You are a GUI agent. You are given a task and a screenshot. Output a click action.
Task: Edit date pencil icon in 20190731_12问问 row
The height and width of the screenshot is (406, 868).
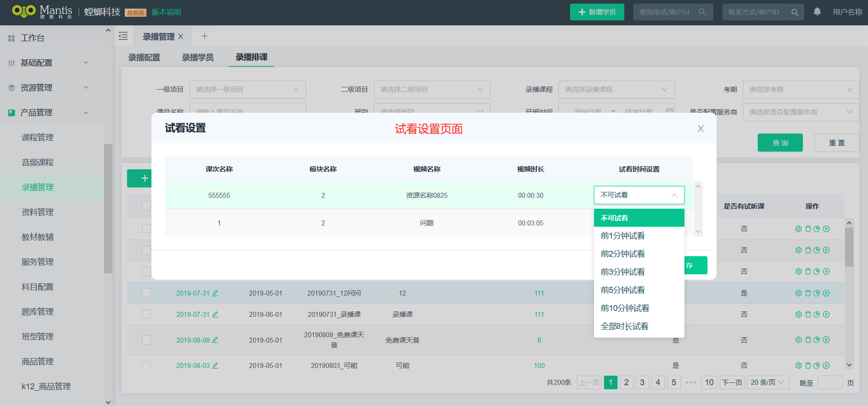click(215, 293)
